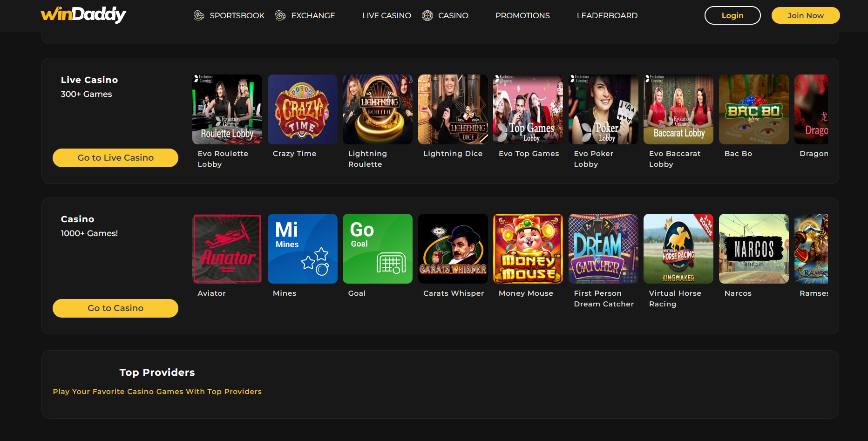Click the Virtual Horse Racing label

coord(675,299)
